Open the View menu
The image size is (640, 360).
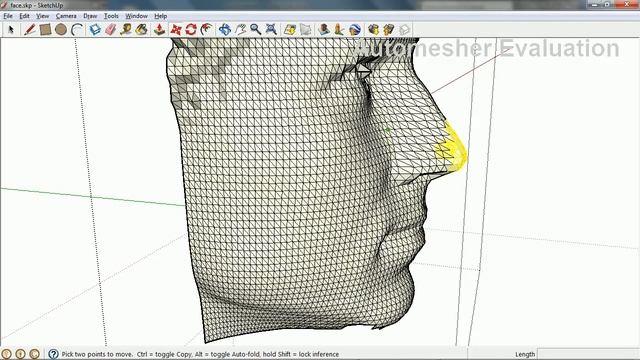coord(42,16)
